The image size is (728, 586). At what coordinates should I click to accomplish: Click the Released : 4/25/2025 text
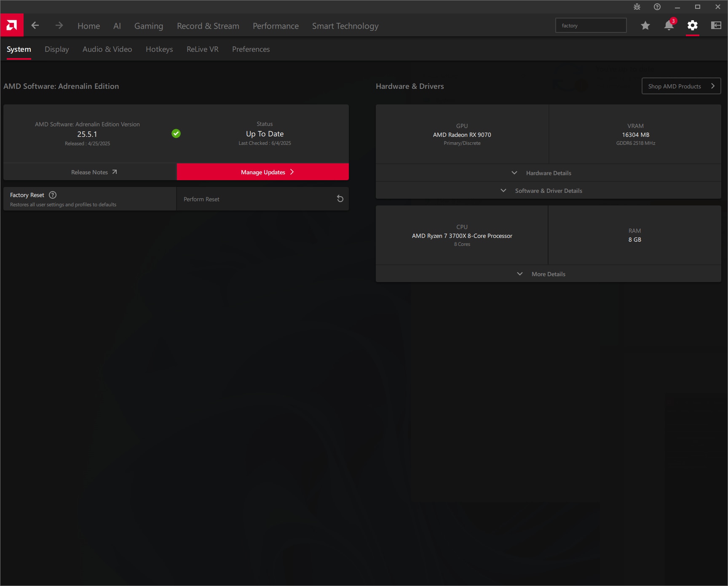88,144
